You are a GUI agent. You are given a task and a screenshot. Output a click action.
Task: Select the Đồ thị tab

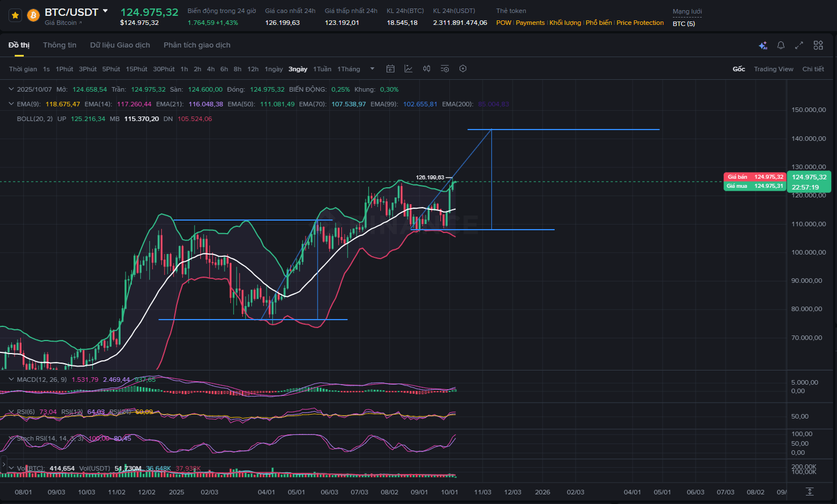tap(19, 45)
